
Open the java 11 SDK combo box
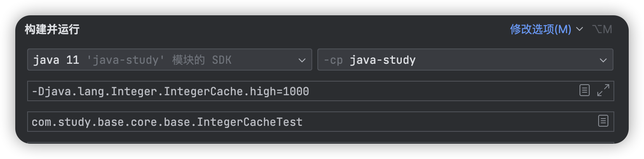coord(169,60)
